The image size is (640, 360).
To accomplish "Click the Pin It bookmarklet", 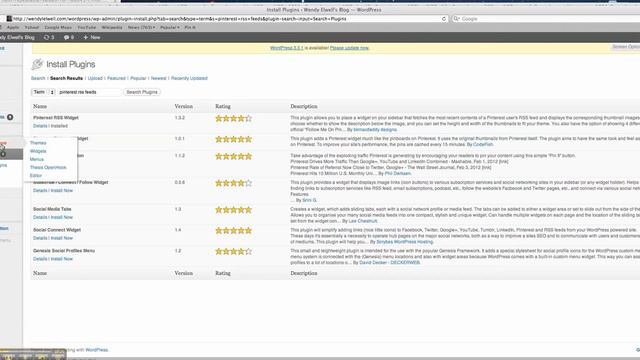I will pyautogui.click(x=190, y=27).
